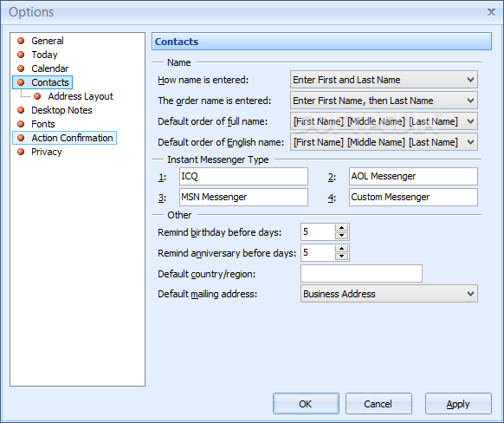Image resolution: width=504 pixels, height=423 pixels.
Task: Click the red bullet beside Action Confirmation
Action: (x=21, y=138)
